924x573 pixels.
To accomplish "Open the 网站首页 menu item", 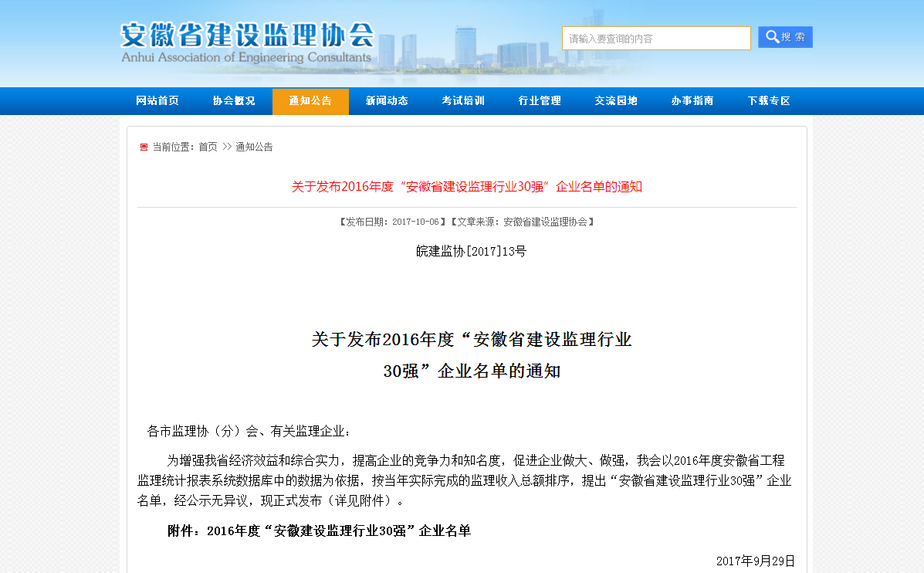I will pyautogui.click(x=157, y=101).
